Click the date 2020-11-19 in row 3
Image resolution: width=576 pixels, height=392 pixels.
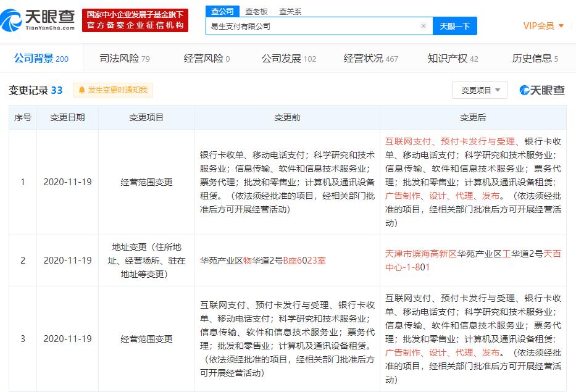[67, 339]
